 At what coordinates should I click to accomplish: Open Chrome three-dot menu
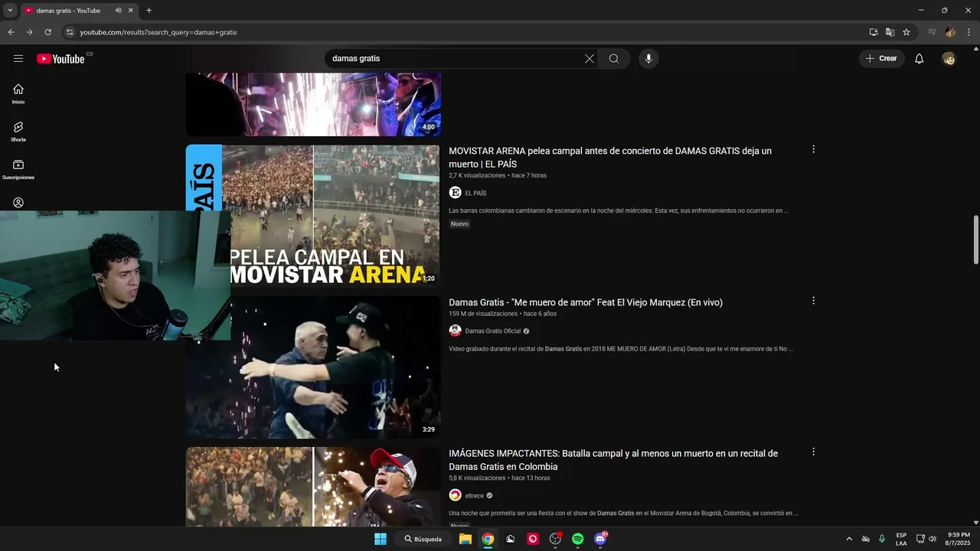click(969, 32)
